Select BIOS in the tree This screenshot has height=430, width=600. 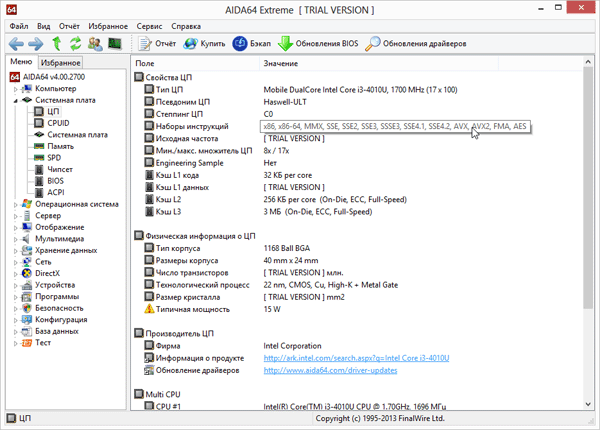click(x=49, y=181)
